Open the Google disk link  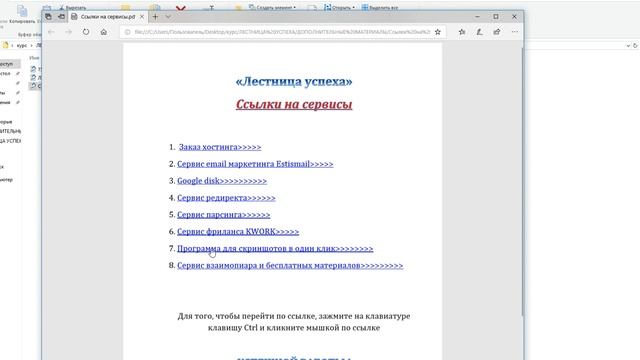(x=222, y=181)
